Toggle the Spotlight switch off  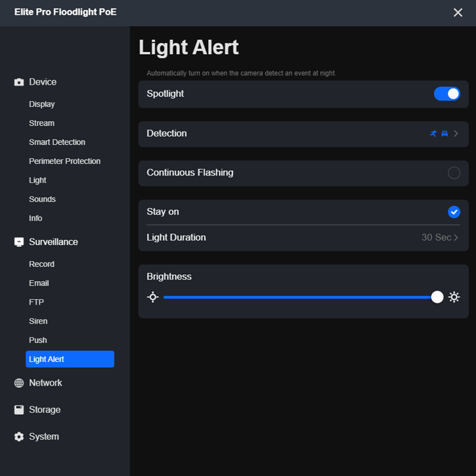(447, 93)
